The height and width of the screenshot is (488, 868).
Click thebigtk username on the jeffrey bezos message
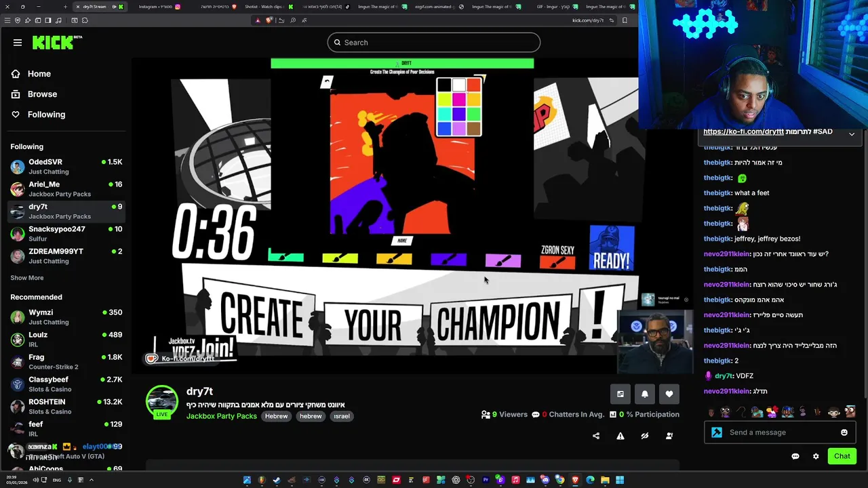[717, 239]
